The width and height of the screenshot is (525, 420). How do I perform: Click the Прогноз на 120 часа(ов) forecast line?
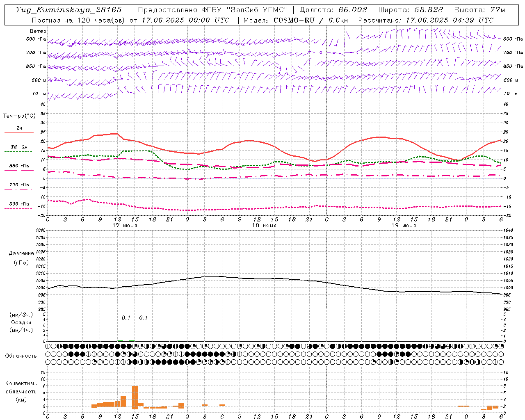[131, 20]
